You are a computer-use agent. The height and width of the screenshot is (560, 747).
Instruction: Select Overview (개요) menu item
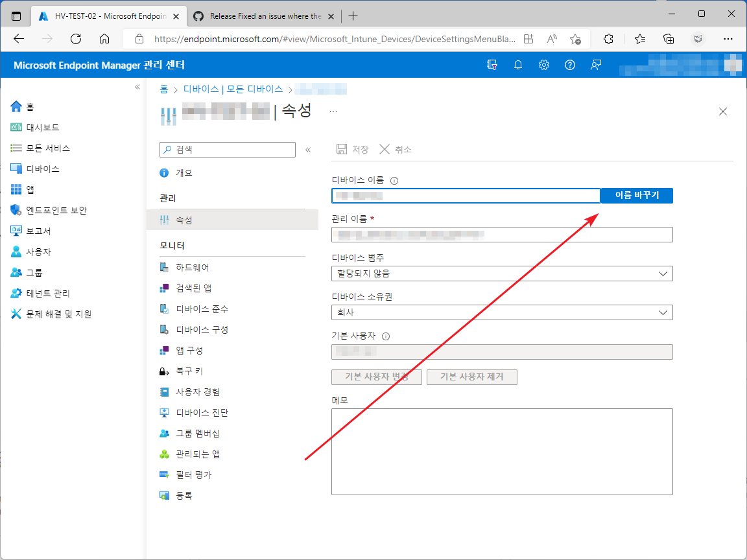[176, 173]
